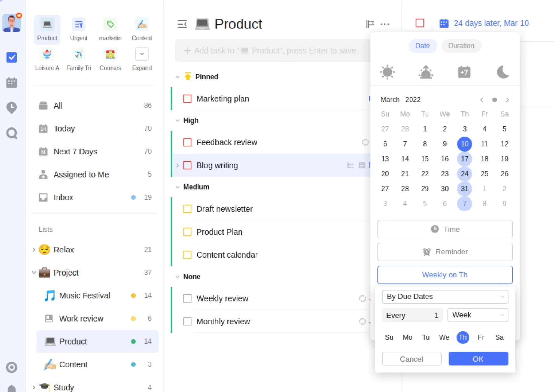Screen dimensions: 554x392
Task: Check off the Marketing plan task
Action: pyautogui.click(x=187, y=99)
